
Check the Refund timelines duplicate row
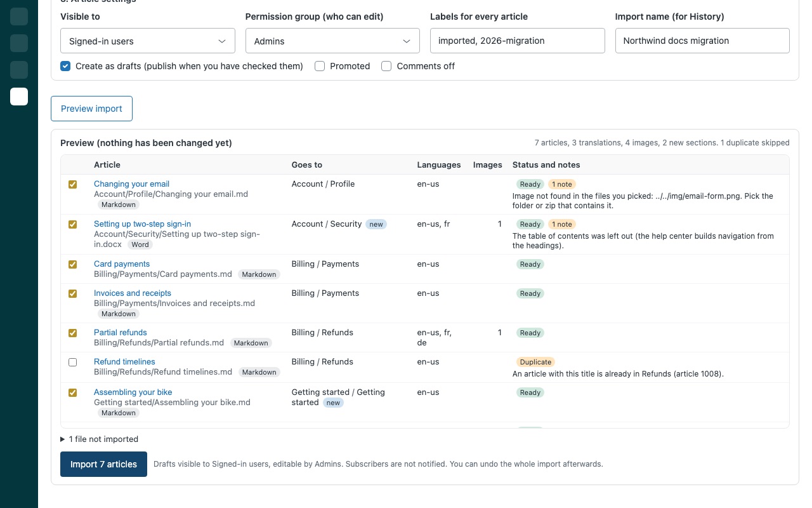coord(72,362)
